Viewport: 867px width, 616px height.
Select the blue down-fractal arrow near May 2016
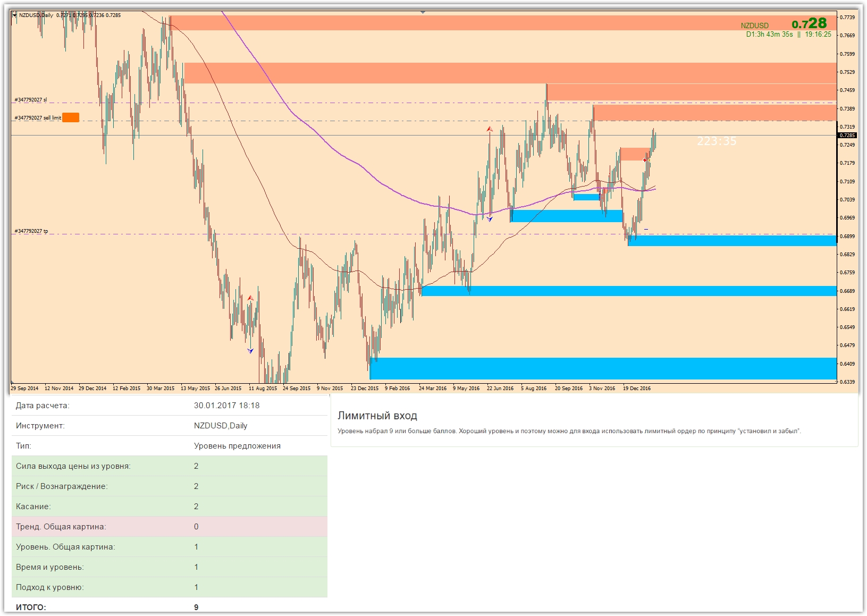point(490,219)
